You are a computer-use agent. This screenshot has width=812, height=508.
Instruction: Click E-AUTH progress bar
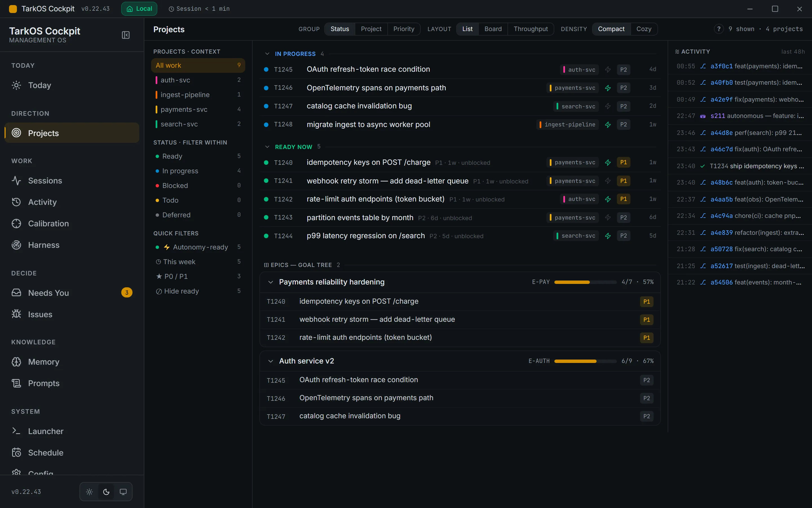(x=585, y=361)
